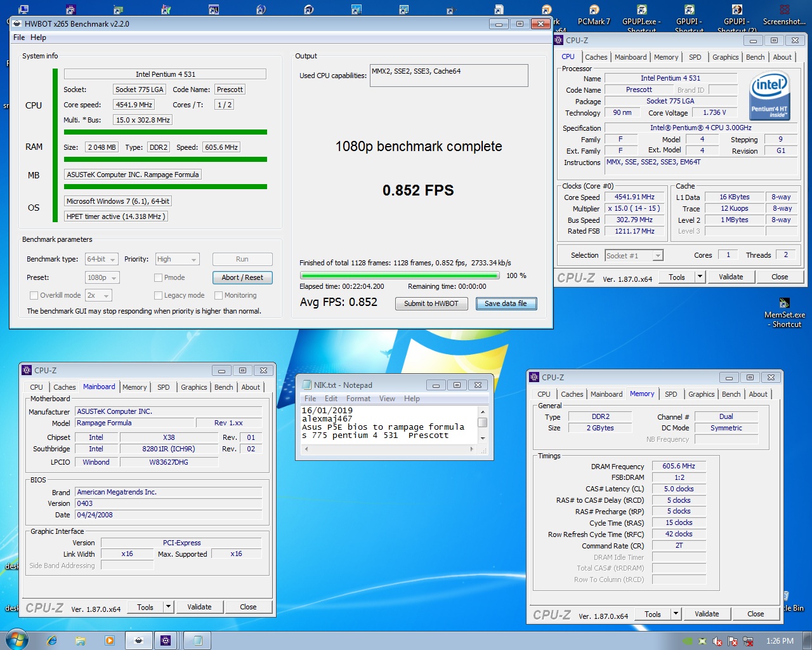The height and width of the screenshot is (650, 812).
Task: Click the Abort / Reset button
Action: click(x=242, y=277)
